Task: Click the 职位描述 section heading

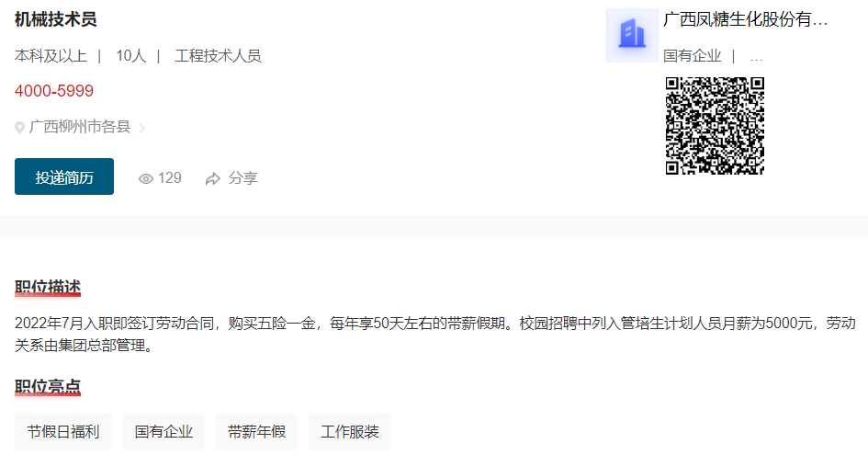Action: (48, 287)
